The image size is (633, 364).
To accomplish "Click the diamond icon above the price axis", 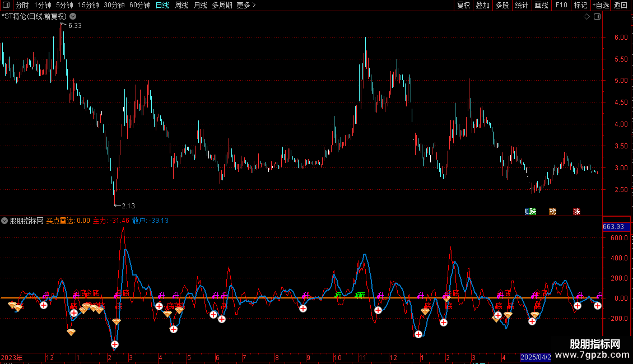I will (x=587, y=17).
